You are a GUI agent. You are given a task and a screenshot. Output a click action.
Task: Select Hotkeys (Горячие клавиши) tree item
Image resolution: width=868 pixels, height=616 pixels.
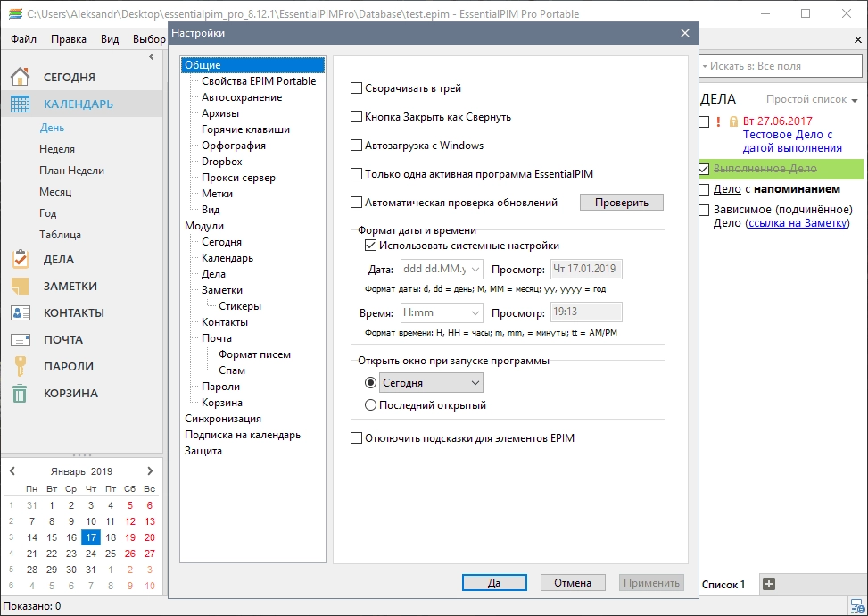pos(246,129)
